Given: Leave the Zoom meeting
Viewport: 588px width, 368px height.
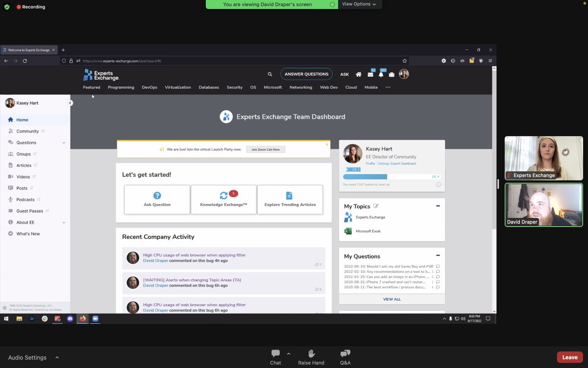Looking at the screenshot, I should 569,357.
